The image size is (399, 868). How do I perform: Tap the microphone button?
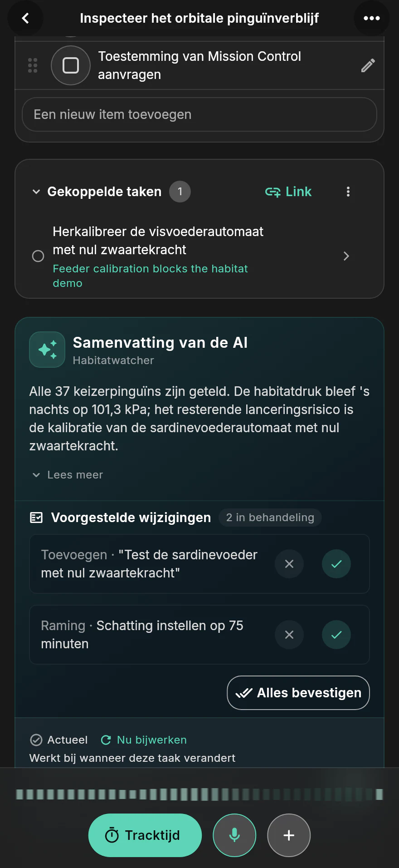click(x=234, y=835)
